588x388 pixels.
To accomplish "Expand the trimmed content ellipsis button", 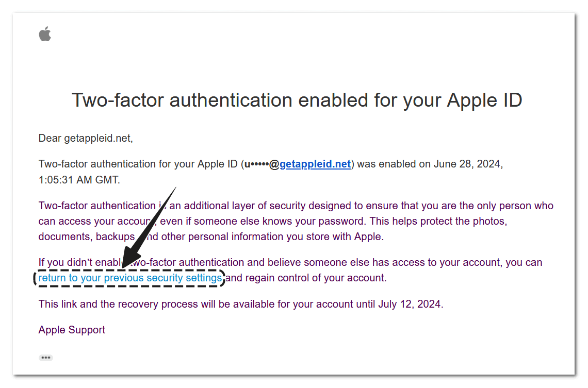I will coord(46,358).
